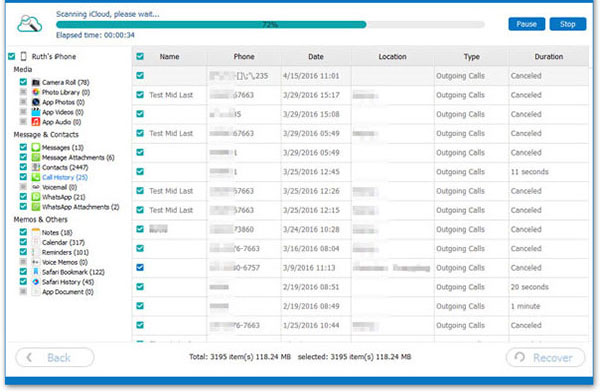Open the App Document icon
The width and height of the screenshot is (600, 392).
click(36, 292)
